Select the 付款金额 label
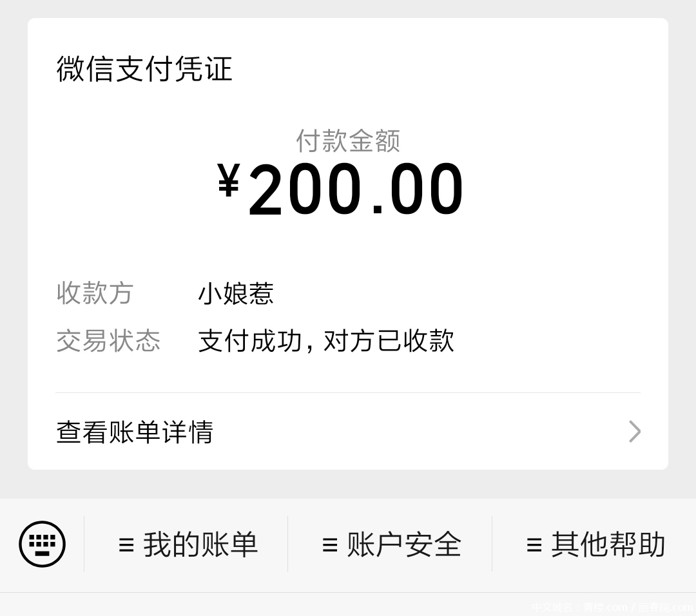 pos(348,140)
